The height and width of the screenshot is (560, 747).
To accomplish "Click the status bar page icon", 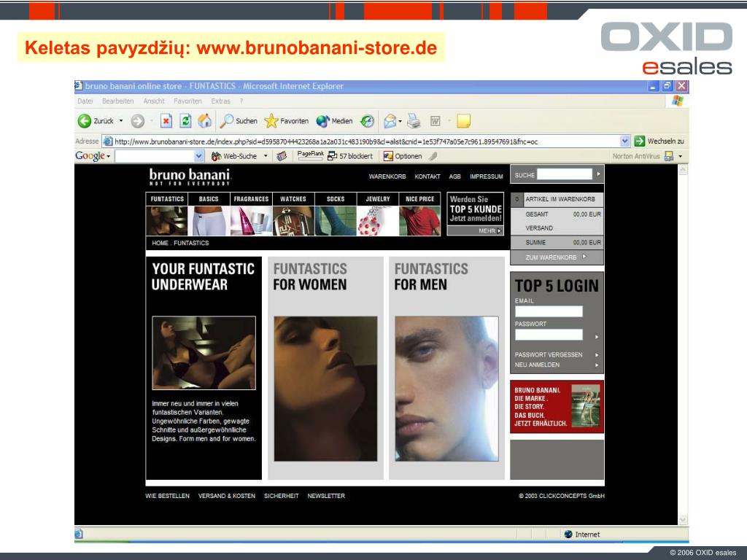I will (x=79, y=534).
